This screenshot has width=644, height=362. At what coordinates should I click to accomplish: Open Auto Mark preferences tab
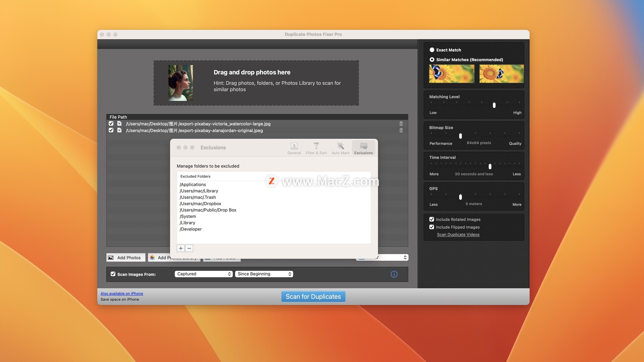pyautogui.click(x=340, y=148)
